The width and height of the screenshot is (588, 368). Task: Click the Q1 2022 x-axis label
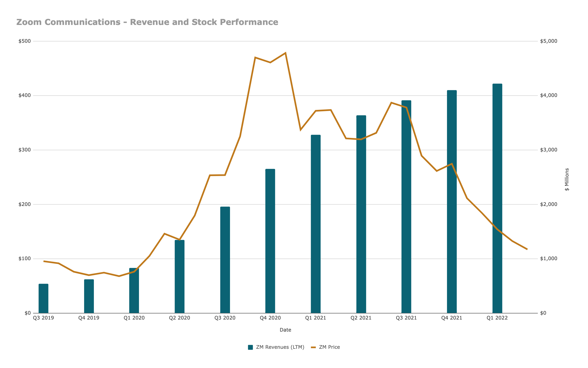[497, 318]
